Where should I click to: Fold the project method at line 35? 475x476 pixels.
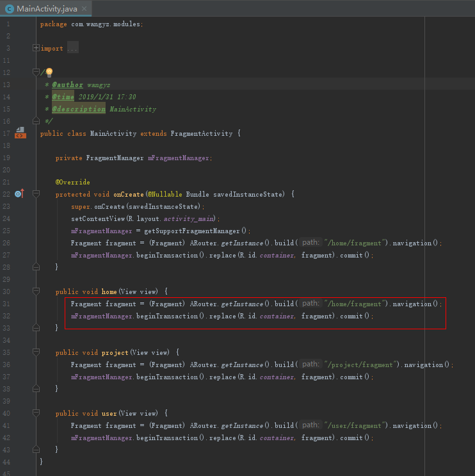click(36, 352)
